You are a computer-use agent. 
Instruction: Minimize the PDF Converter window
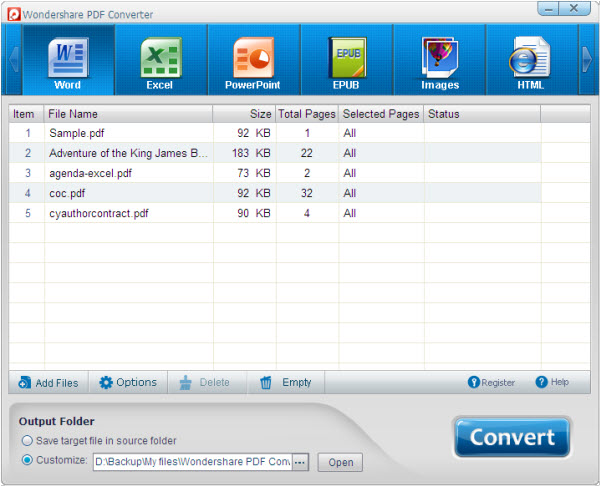pos(548,8)
